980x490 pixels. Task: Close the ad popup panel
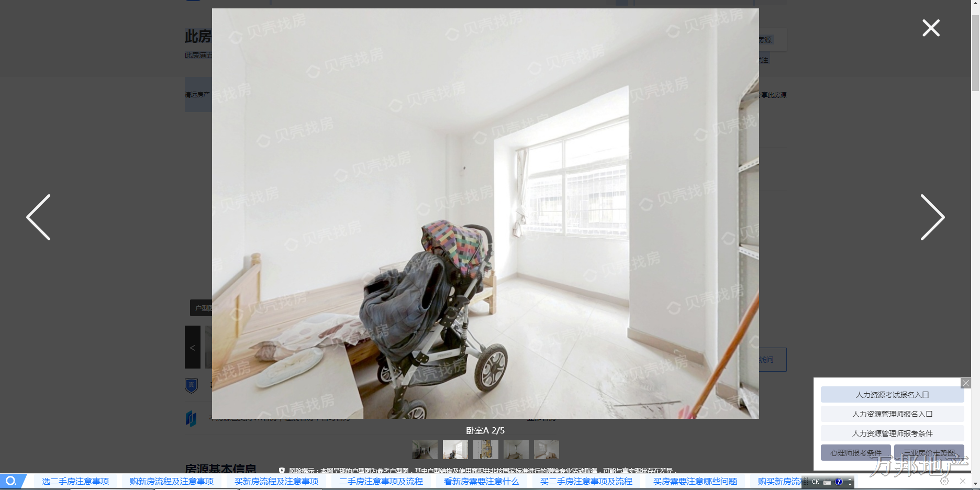point(966,383)
